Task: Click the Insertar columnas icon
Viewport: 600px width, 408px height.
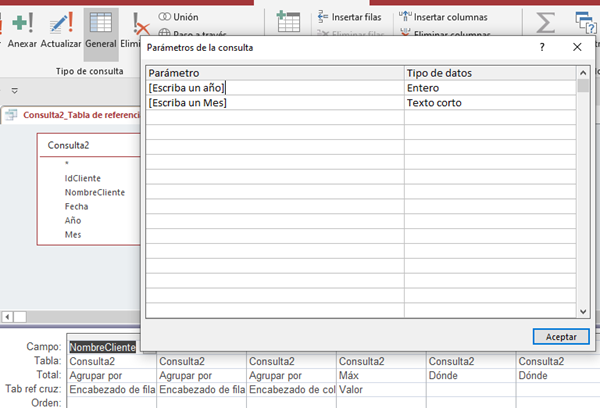Action: tap(407, 17)
